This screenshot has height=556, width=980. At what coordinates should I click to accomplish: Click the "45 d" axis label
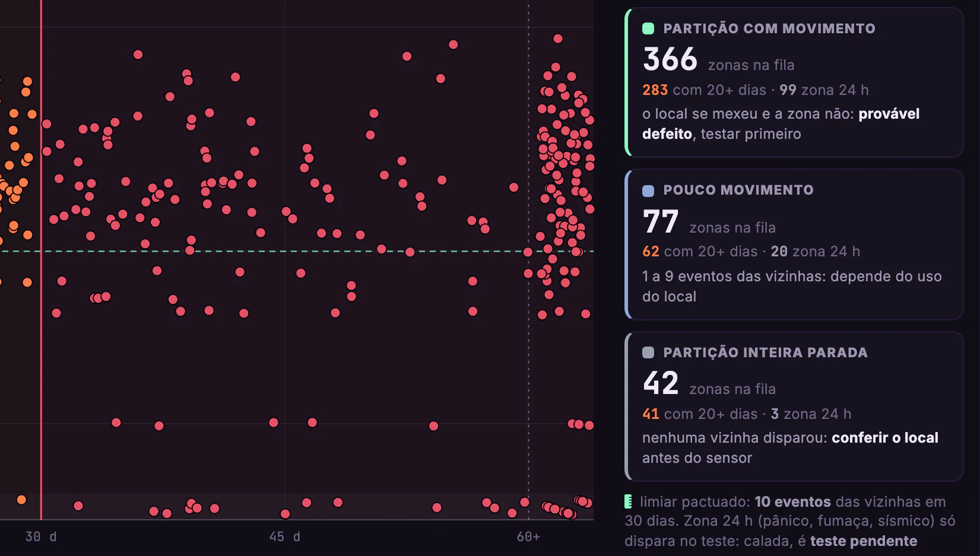pyautogui.click(x=285, y=537)
